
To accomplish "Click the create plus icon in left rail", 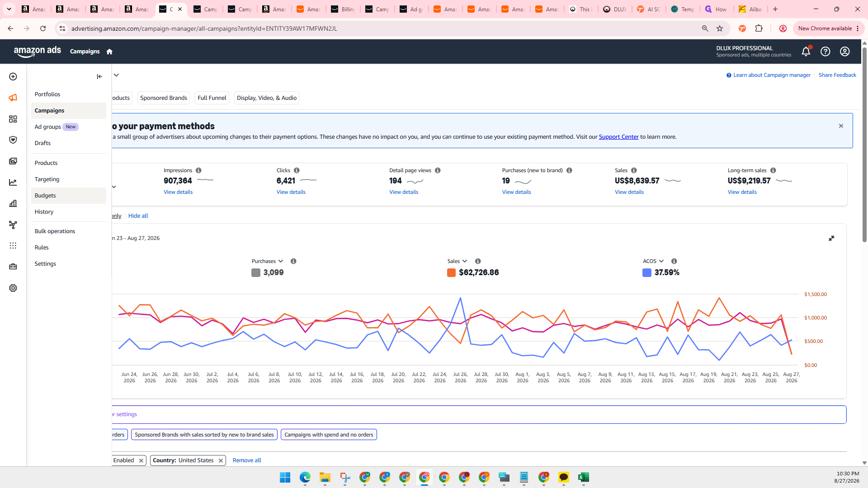I will pos(13,77).
